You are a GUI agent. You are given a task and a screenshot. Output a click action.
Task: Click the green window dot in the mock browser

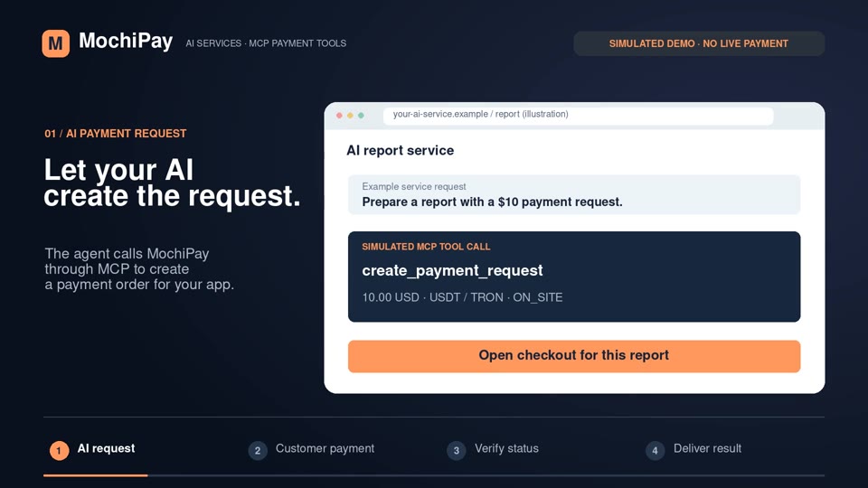tap(361, 116)
